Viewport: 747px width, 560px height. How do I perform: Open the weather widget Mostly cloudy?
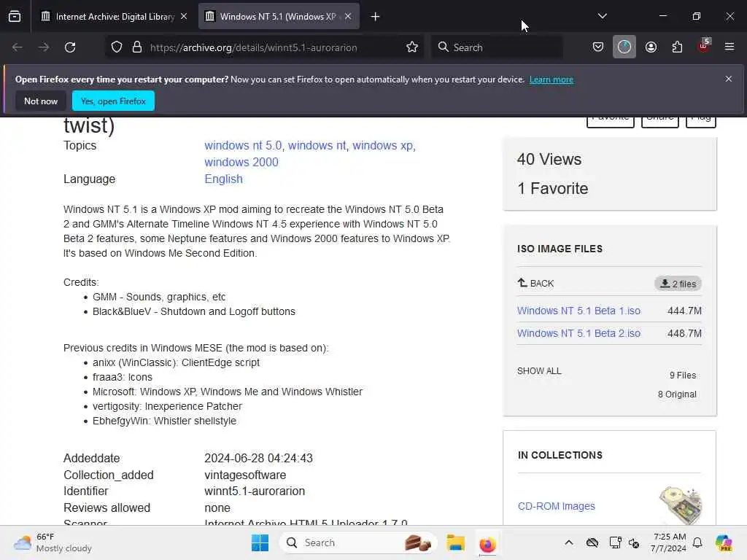(x=53, y=542)
